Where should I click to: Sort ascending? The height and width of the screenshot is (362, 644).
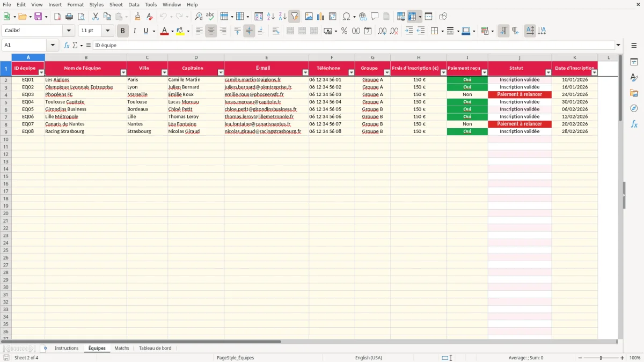(270, 17)
